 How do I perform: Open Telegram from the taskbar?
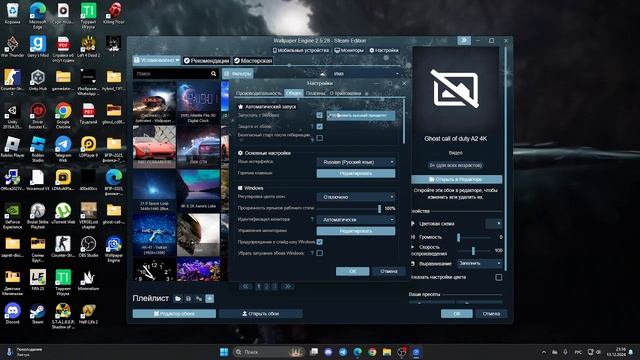tap(343, 352)
